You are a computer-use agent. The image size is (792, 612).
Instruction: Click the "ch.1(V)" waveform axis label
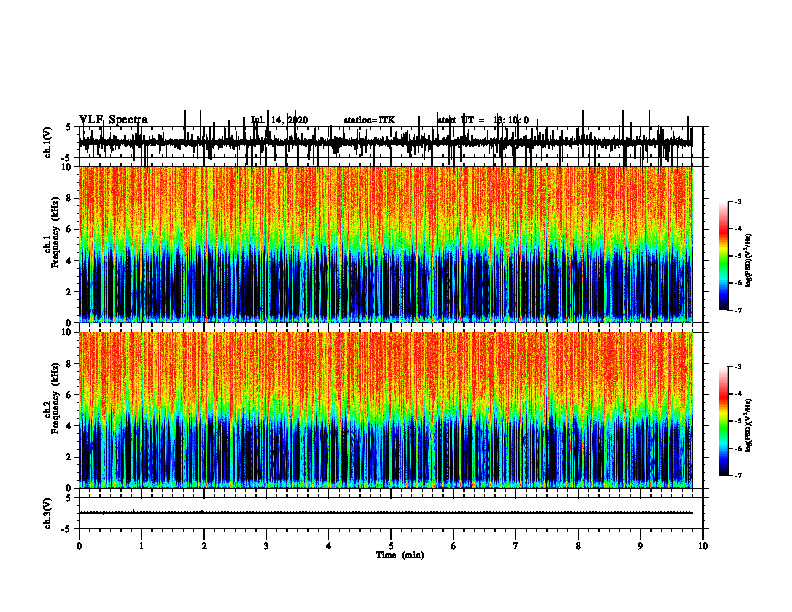[48, 142]
